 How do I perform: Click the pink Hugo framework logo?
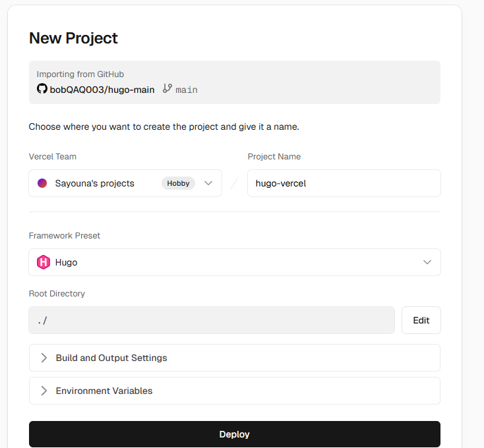click(44, 262)
